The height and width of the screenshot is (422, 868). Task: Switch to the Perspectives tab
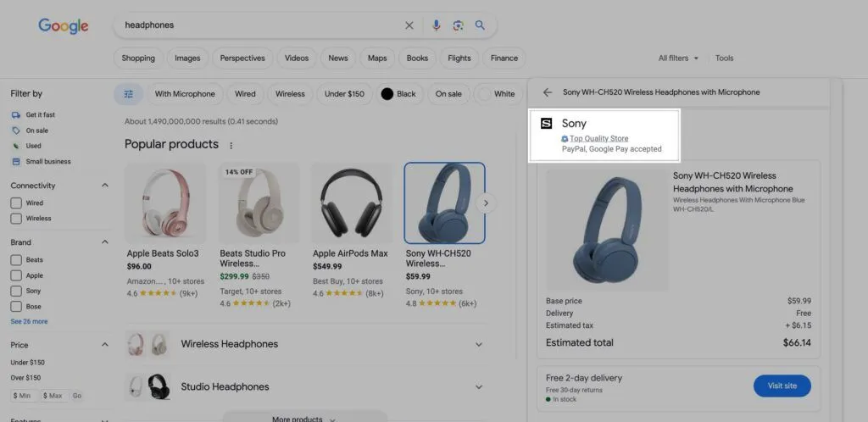[242, 58]
